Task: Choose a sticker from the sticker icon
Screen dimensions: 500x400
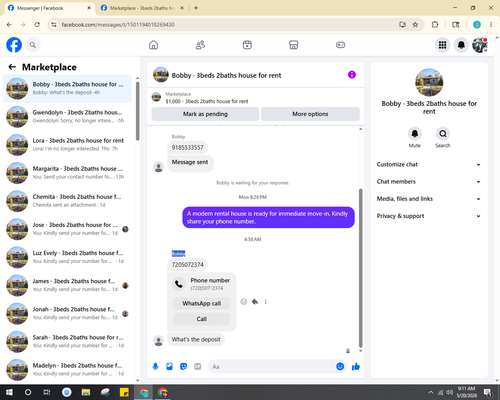Action: (x=183, y=367)
